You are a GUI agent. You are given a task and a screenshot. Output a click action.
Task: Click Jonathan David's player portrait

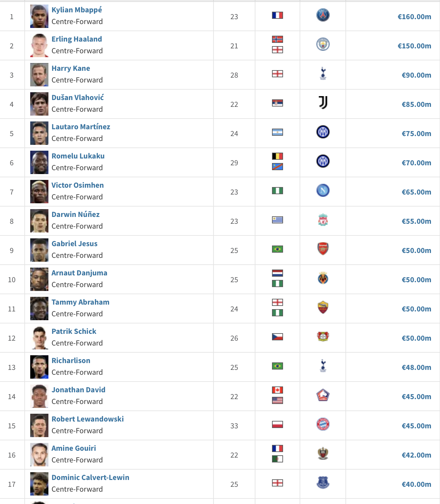(39, 396)
